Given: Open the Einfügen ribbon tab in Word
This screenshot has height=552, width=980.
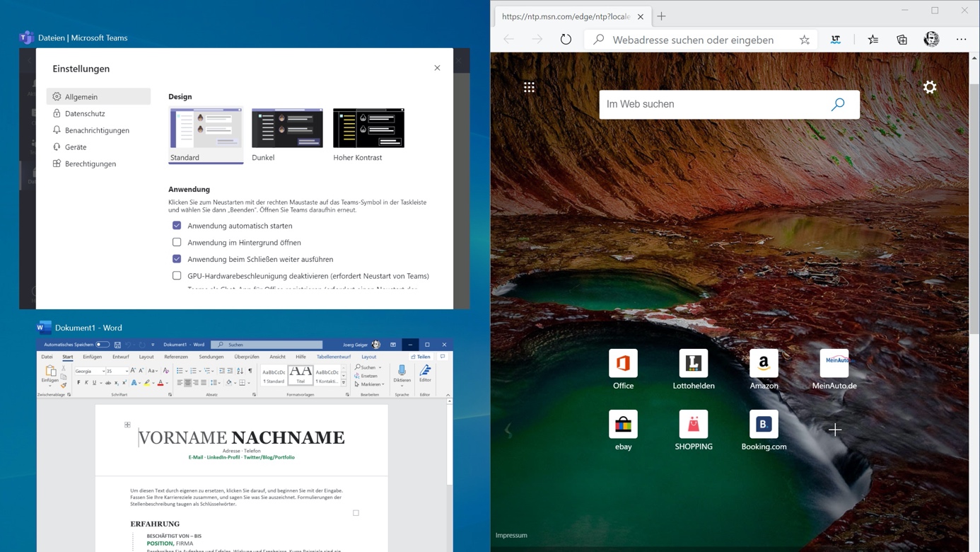Looking at the screenshot, I should pyautogui.click(x=92, y=357).
